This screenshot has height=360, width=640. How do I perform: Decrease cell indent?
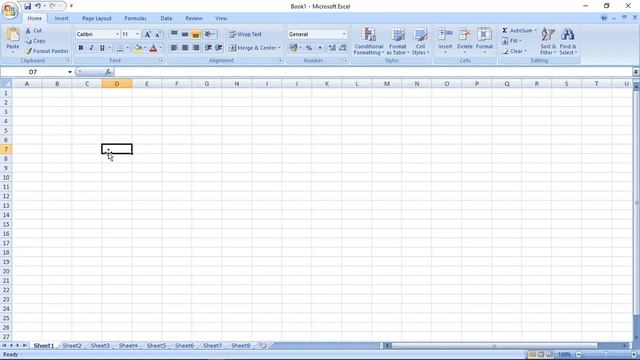(x=208, y=48)
